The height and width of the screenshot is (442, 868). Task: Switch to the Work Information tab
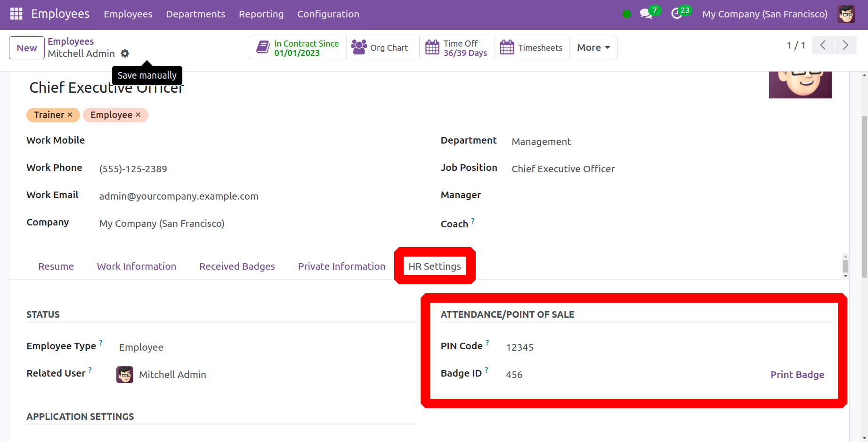pyautogui.click(x=137, y=266)
